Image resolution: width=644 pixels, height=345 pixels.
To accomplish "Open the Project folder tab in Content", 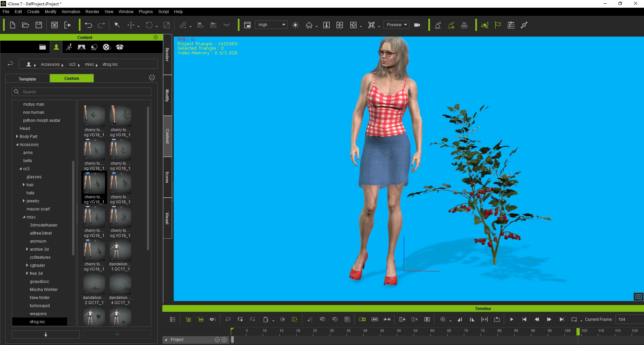I will click(x=43, y=47).
